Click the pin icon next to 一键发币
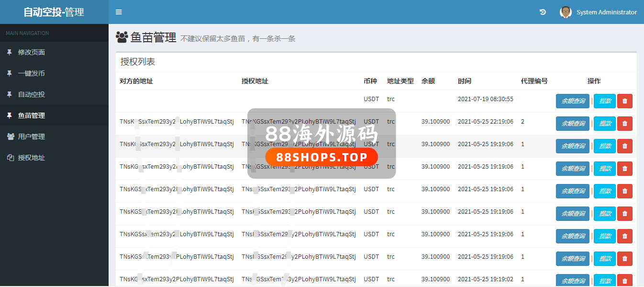 tap(10, 73)
